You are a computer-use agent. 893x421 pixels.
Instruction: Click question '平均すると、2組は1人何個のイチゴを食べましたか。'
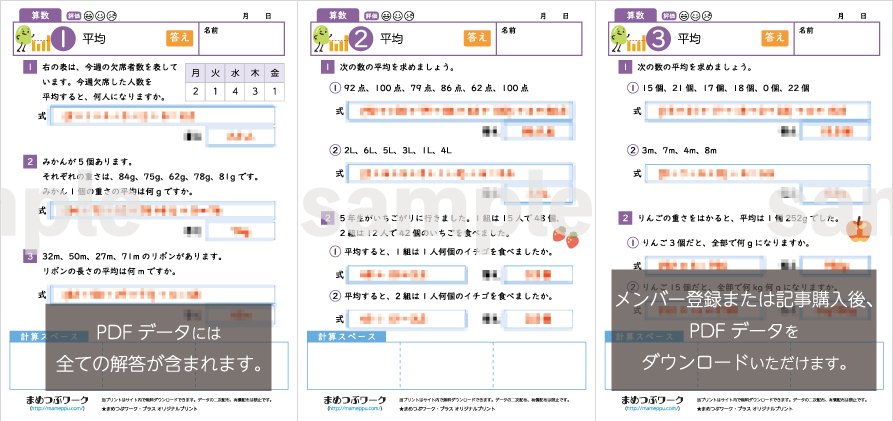pos(450,296)
